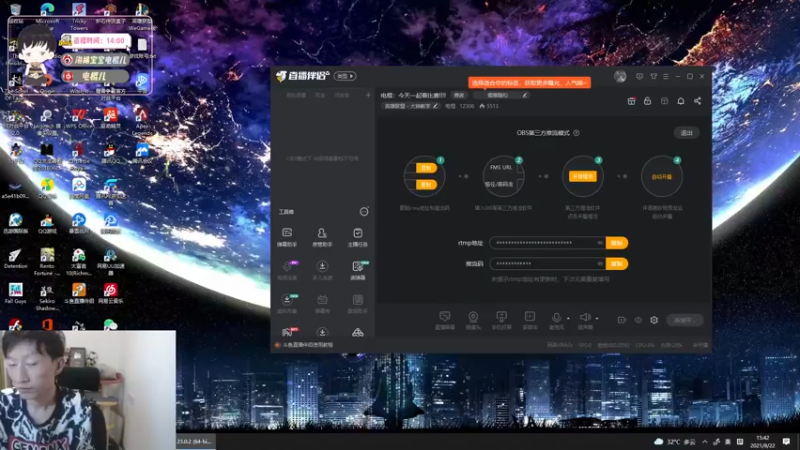Copy the stream key with yellow button

coord(617,264)
